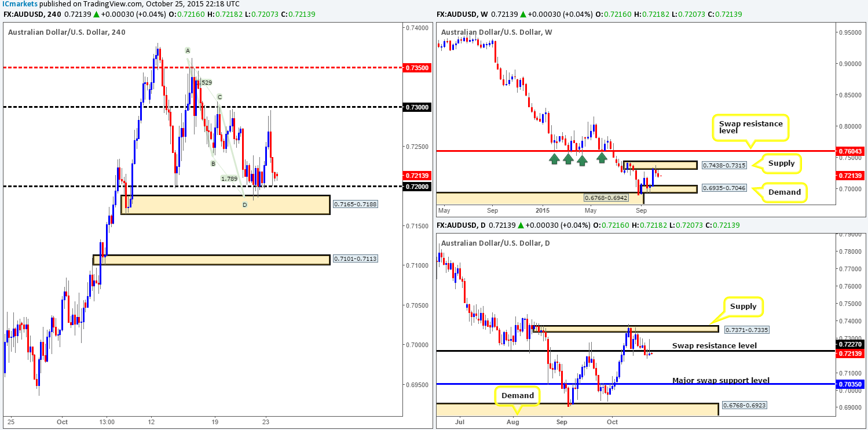Select the FX:AUDUSD, W chart header symbol
The width and height of the screenshot is (868, 430).
click(x=463, y=14)
